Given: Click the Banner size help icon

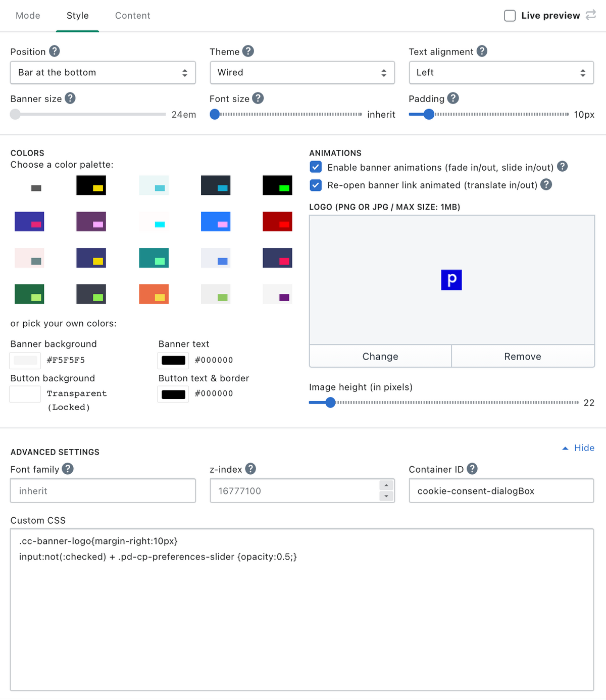Looking at the screenshot, I should [x=70, y=98].
